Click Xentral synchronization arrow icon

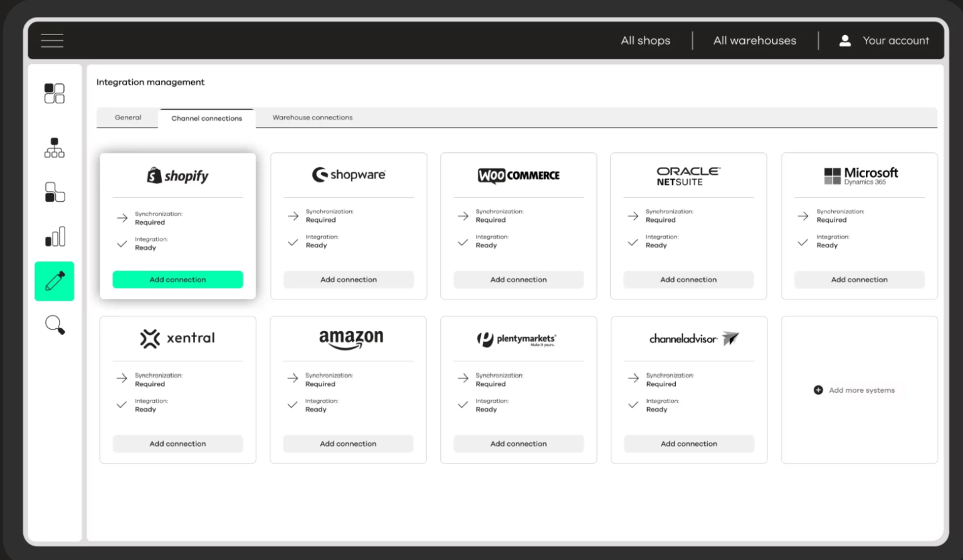pos(122,378)
